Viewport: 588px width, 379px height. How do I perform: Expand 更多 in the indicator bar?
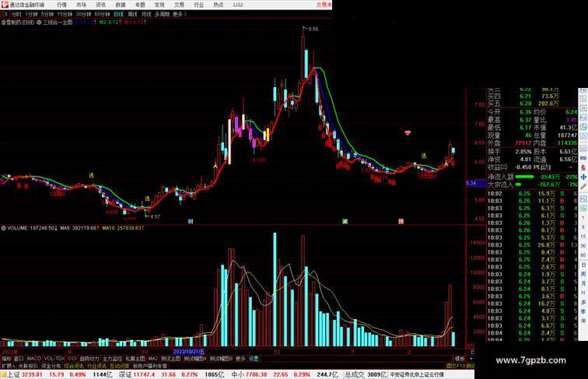tap(240, 359)
